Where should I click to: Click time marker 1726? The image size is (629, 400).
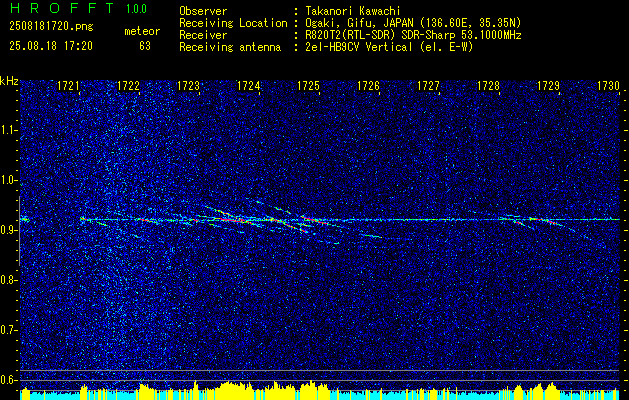pyautogui.click(x=368, y=86)
